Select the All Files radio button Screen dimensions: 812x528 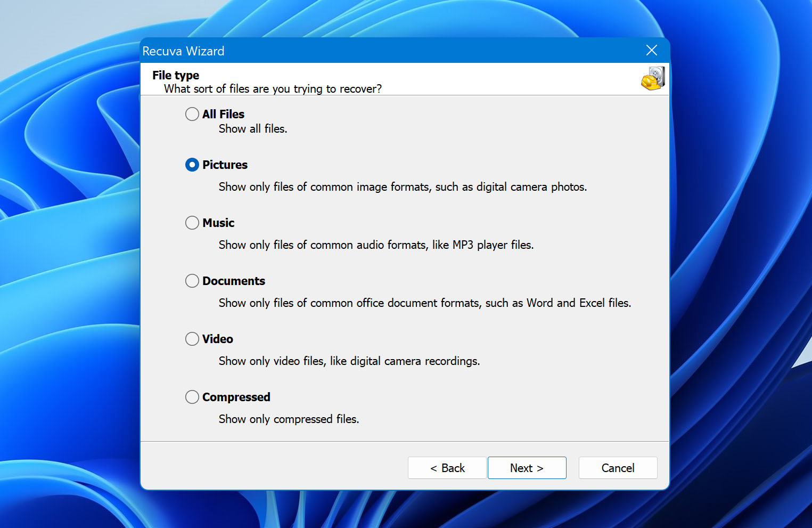(192, 114)
